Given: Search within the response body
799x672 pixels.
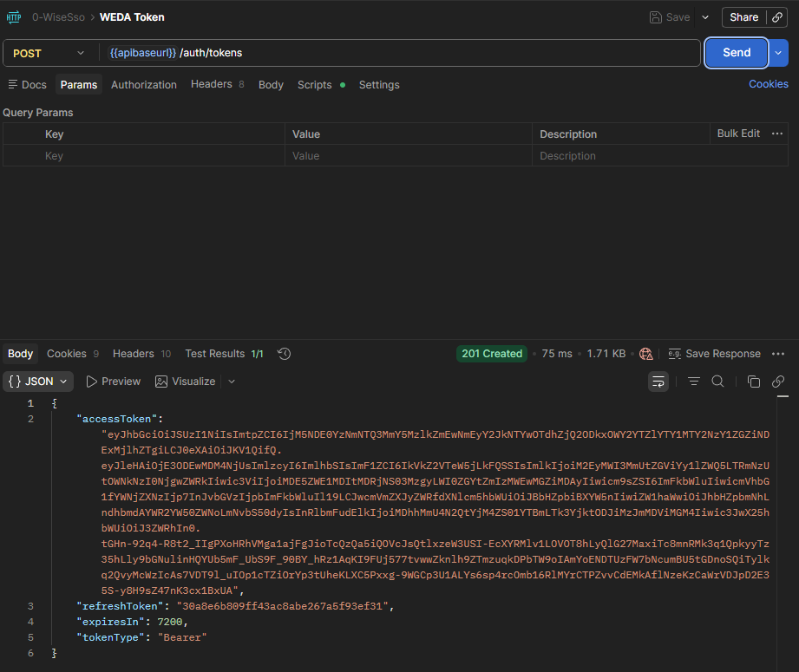Looking at the screenshot, I should 717,381.
